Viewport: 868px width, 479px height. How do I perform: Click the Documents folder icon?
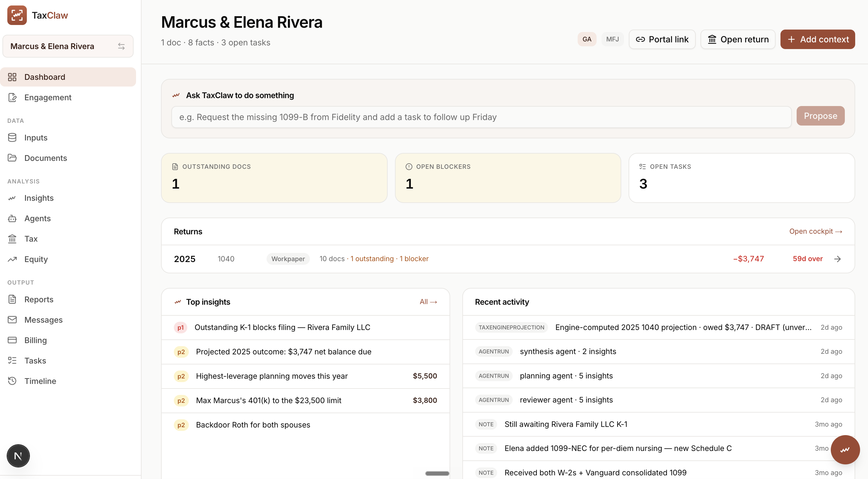tap(12, 158)
